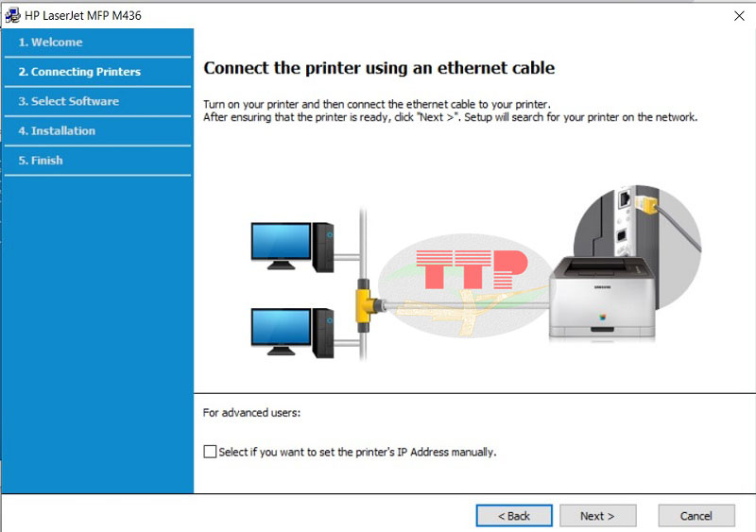Jump to the Installation step
The image size is (756, 532).
pyautogui.click(x=98, y=130)
